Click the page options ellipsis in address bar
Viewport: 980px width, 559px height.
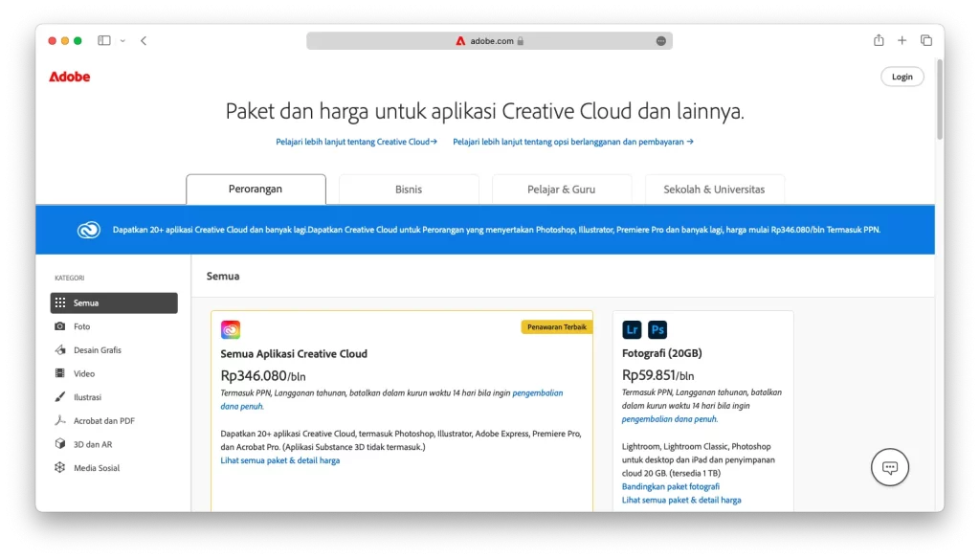click(x=660, y=40)
